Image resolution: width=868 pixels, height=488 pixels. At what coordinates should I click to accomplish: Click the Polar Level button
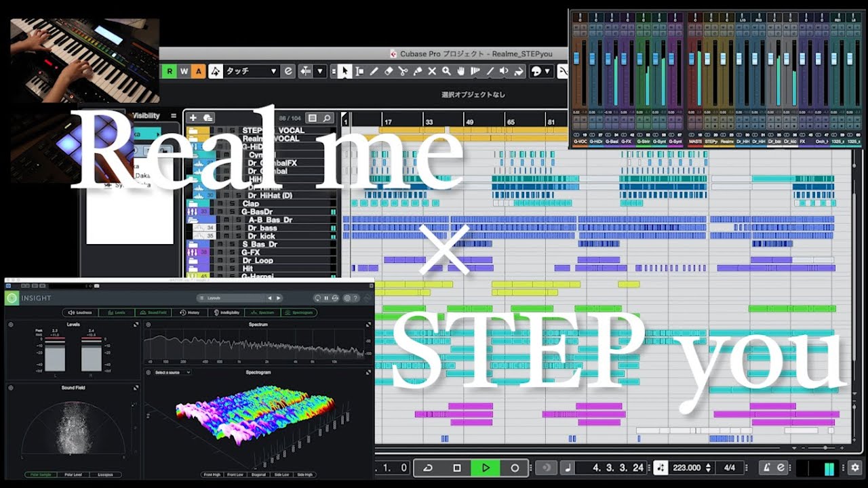(72, 474)
